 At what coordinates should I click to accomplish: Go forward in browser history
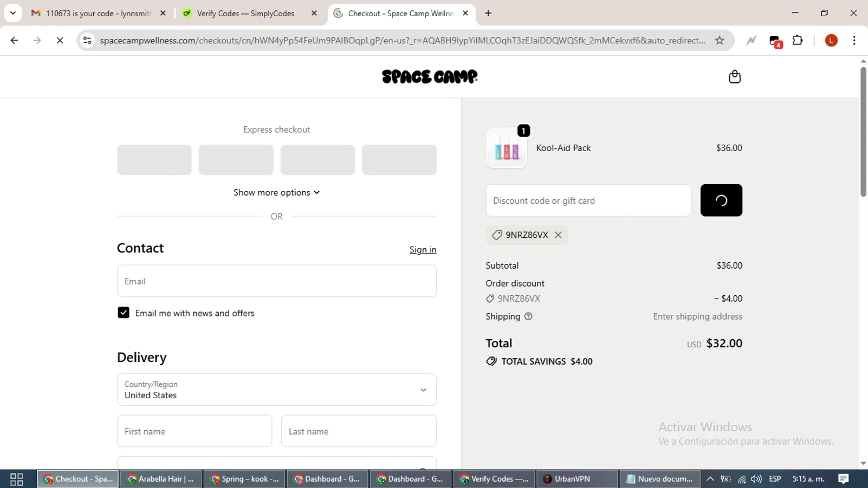pyautogui.click(x=37, y=41)
